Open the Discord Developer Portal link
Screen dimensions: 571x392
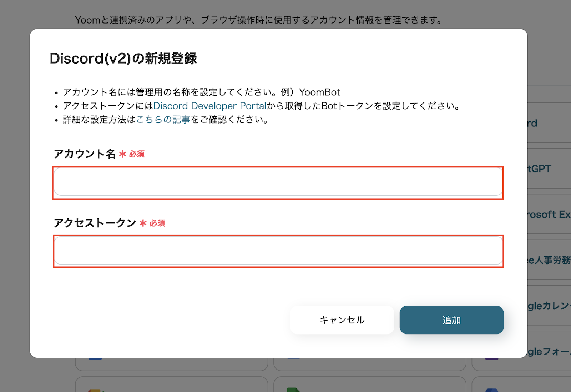coord(210,106)
